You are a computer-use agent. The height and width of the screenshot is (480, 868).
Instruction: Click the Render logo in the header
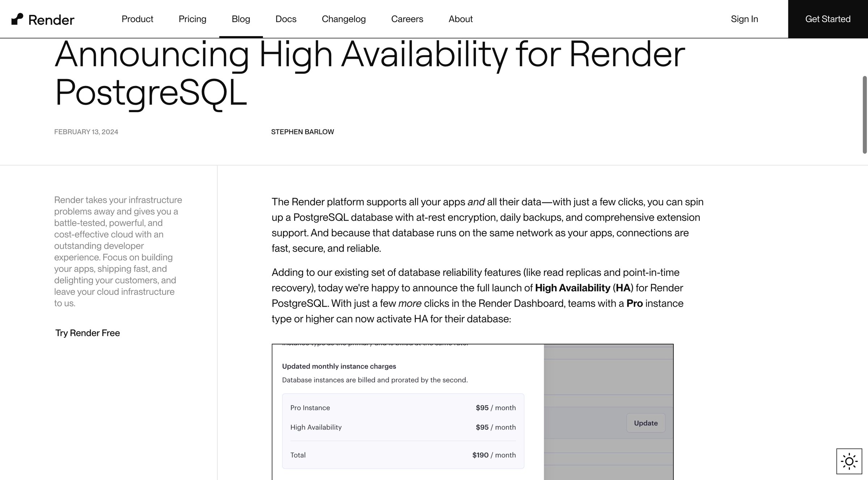[x=43, y=19]
